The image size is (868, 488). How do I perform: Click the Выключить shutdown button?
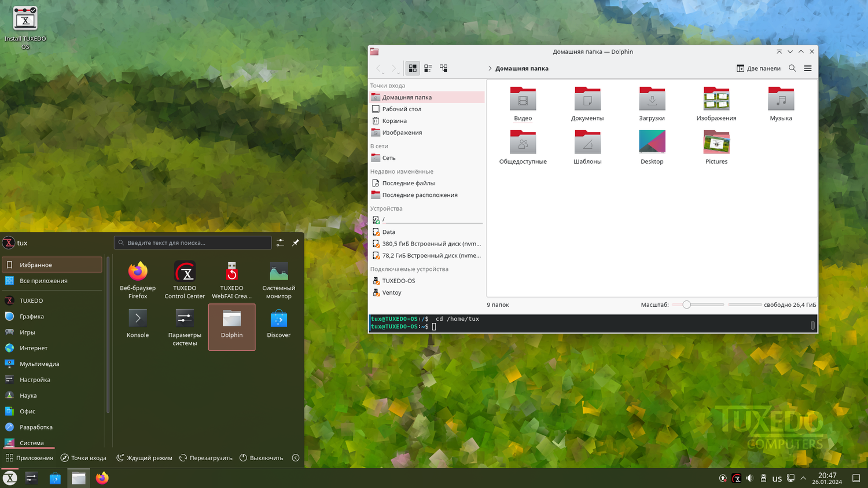(x=261, y=458)
